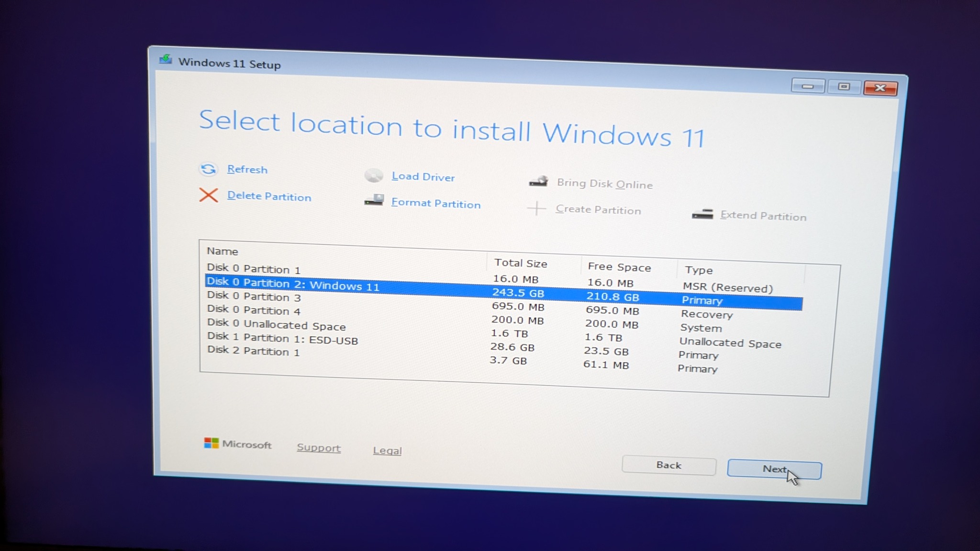Click the Free Space column header
980x551 pixels.
(619, 267)
